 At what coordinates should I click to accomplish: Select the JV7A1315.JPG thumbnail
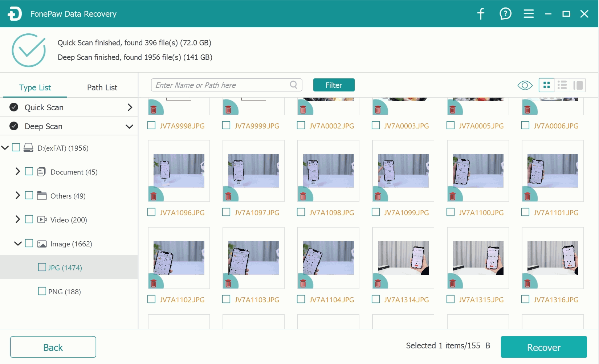coord(478,258)
